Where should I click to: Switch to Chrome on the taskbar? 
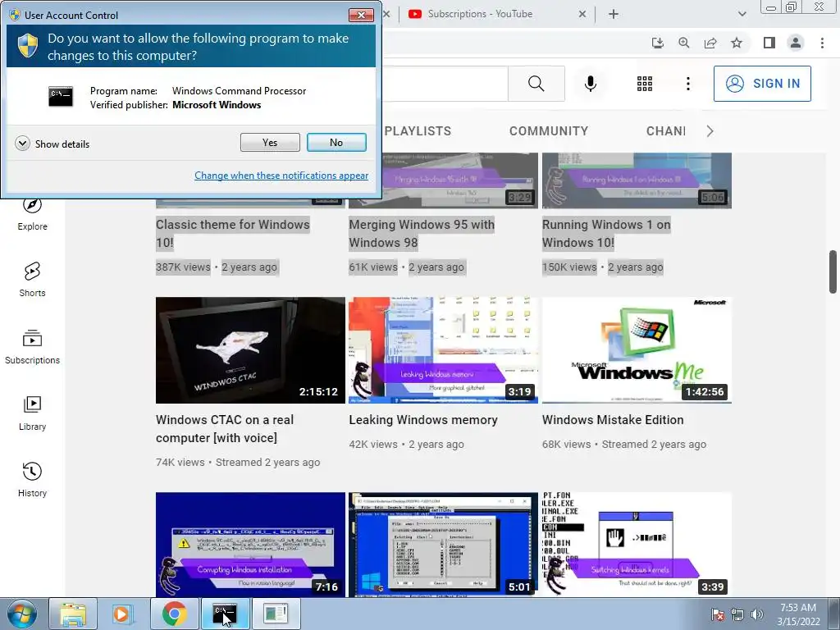174,614
